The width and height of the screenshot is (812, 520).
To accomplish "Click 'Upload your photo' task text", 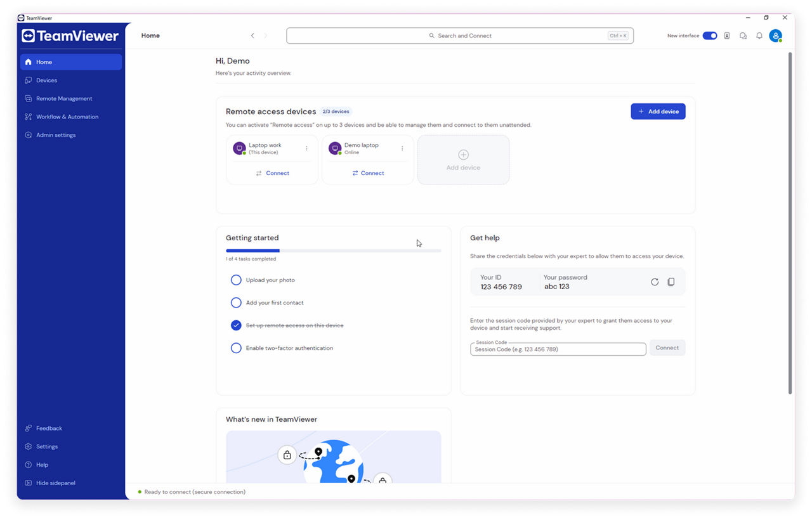I will [270, 280].
